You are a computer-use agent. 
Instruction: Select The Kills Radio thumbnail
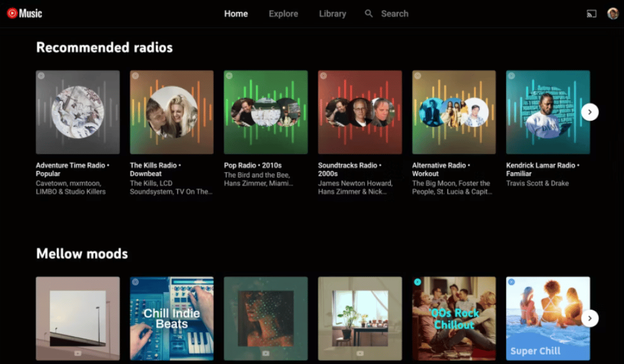tap(172, 112)
